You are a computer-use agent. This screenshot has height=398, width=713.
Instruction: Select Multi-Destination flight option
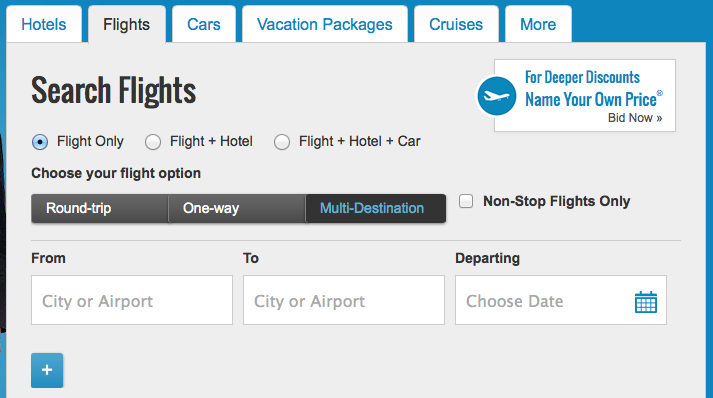coord(376,208)
